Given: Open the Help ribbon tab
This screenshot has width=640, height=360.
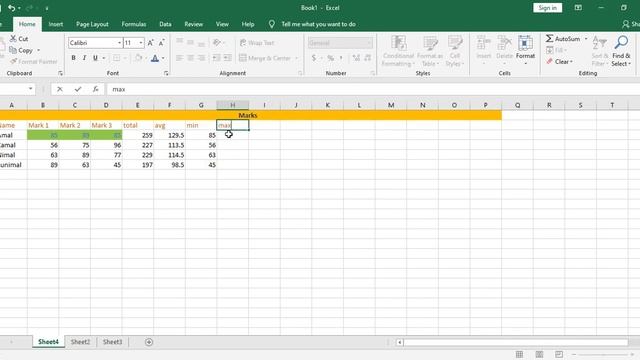Looking at the screenshot, I should 248,24.
